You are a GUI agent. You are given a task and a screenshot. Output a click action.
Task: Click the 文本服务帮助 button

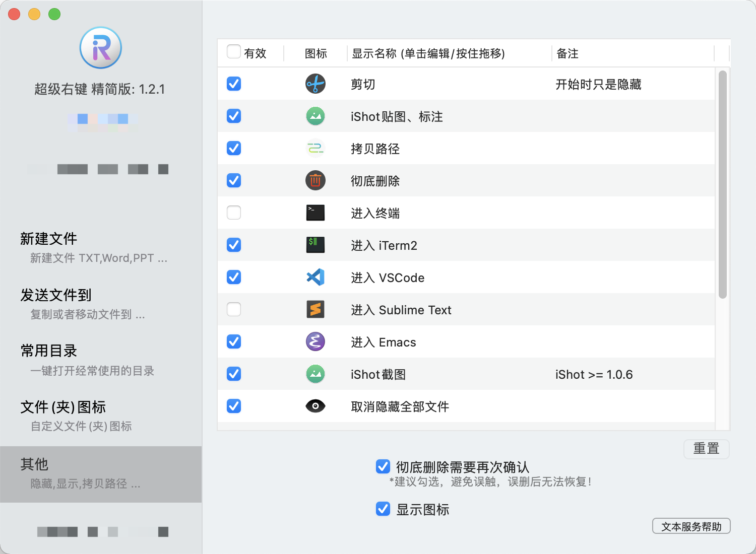click(x=691, y=526)
